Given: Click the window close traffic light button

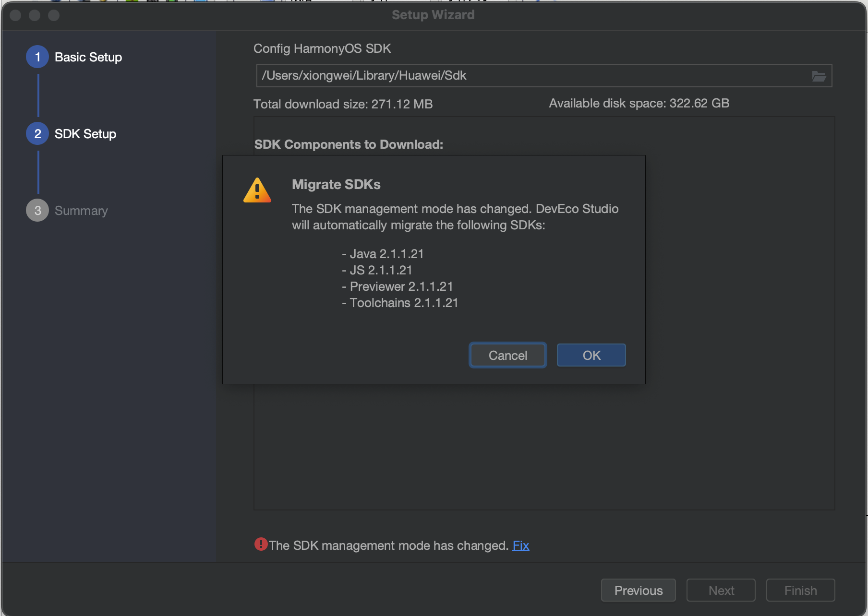Looking at the screenshot, I should 15,15.
